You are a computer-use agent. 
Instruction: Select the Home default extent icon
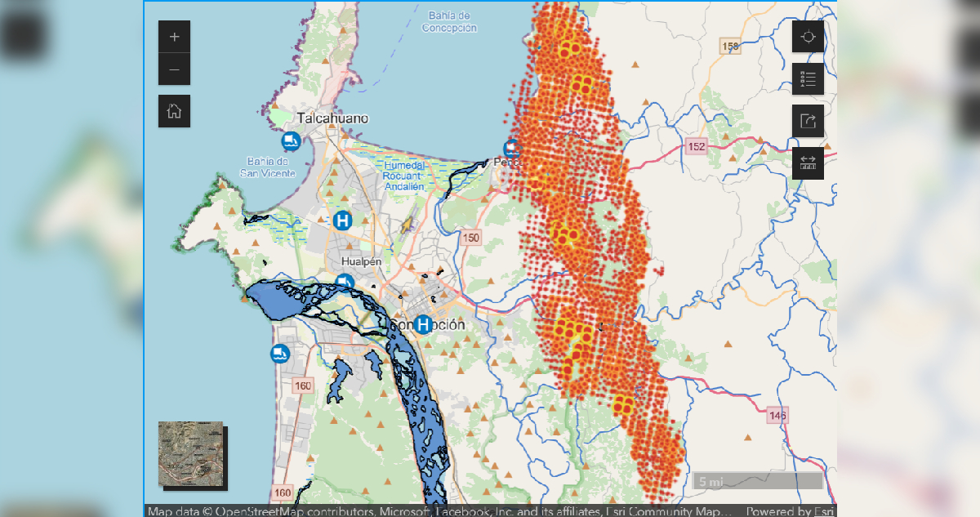point(174,111)
